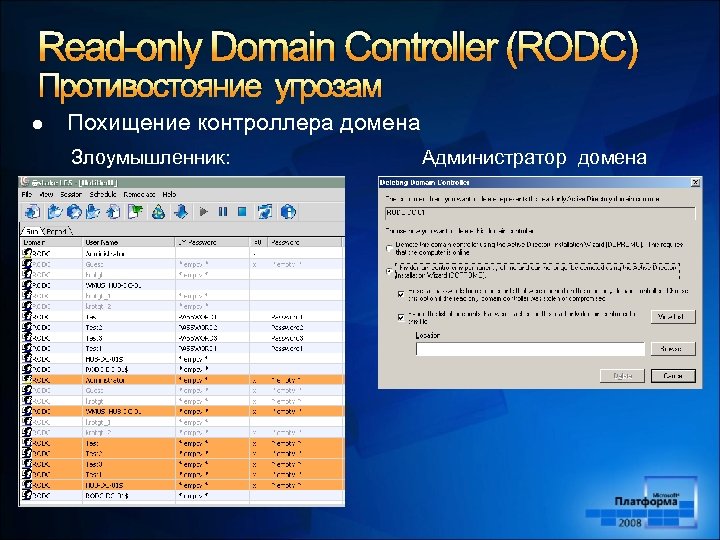Click the blue globe icon after open folder

click(74, 212)
